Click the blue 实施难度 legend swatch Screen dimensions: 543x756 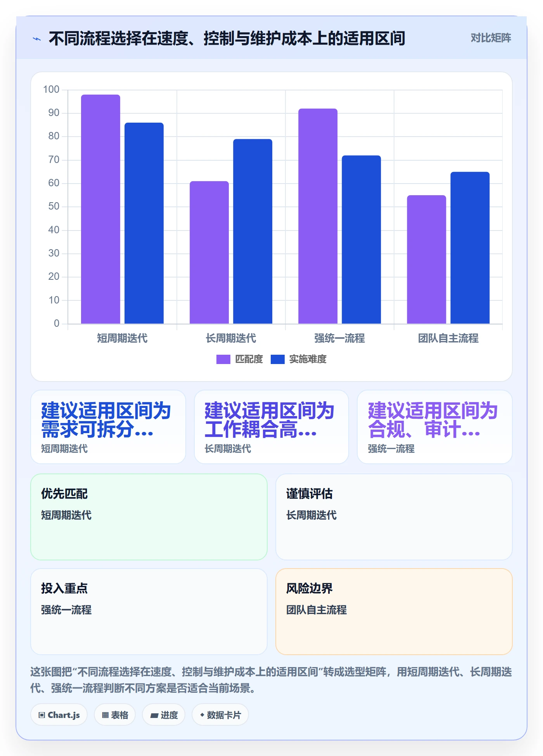(277, 359)
